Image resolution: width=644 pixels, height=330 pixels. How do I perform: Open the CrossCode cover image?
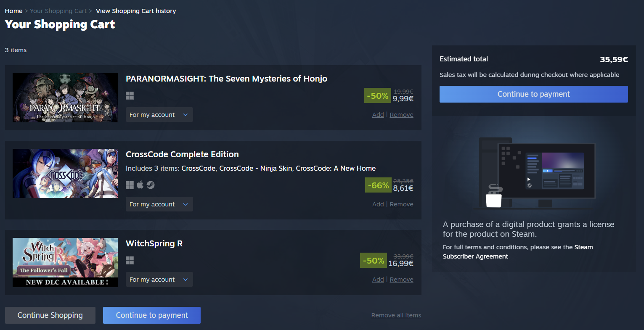click(65, 173)
